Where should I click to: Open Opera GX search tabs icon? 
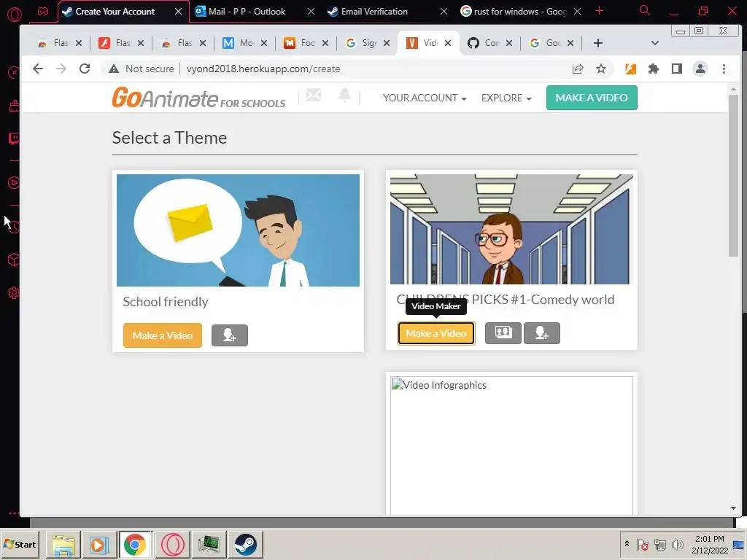(x=645, y=10)
